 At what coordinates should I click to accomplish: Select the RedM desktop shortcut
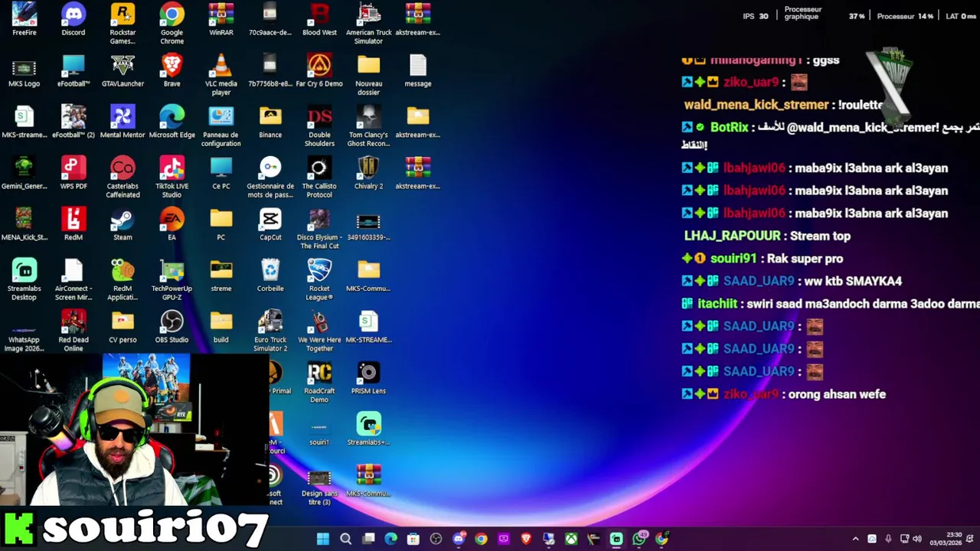click(x=73, y=224)
